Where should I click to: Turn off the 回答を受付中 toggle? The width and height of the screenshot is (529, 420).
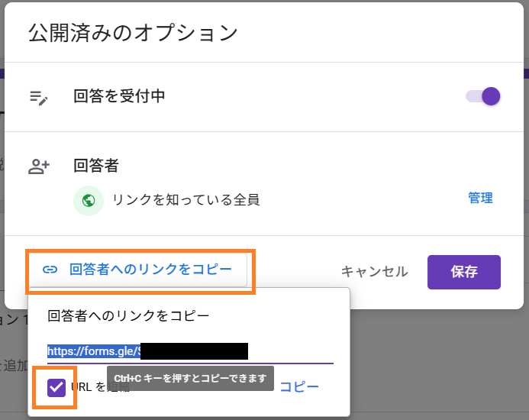(x=483, y=97)
